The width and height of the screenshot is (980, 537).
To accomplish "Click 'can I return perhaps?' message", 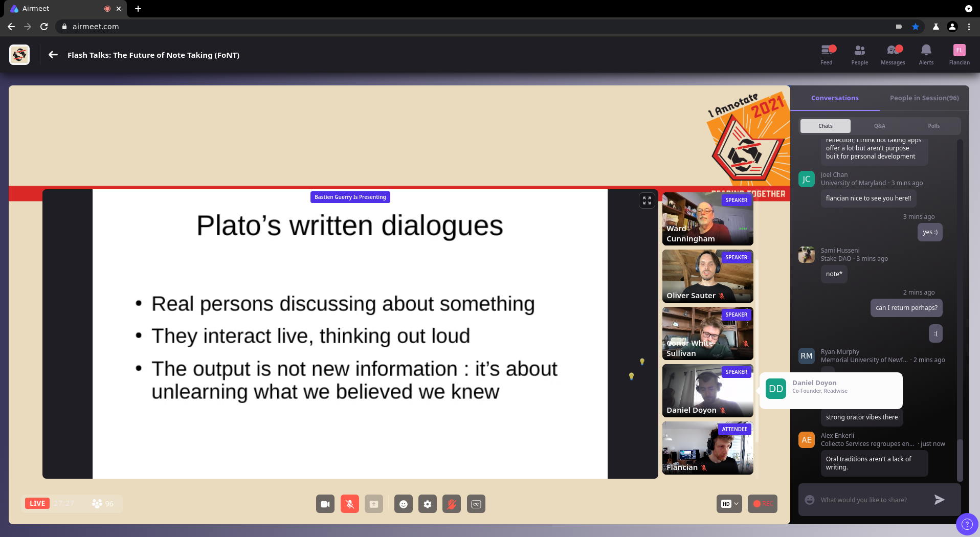I will click(x=906, y=308).
